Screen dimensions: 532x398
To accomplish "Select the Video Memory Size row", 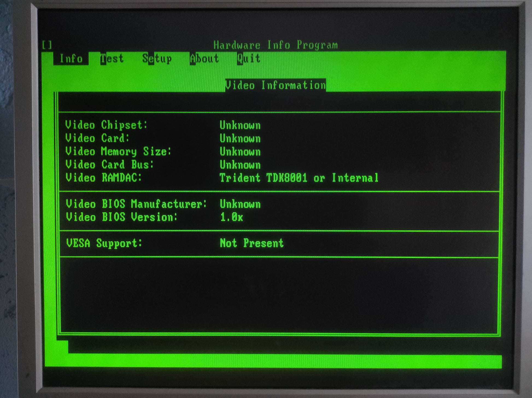I will (x=118, y=151).
